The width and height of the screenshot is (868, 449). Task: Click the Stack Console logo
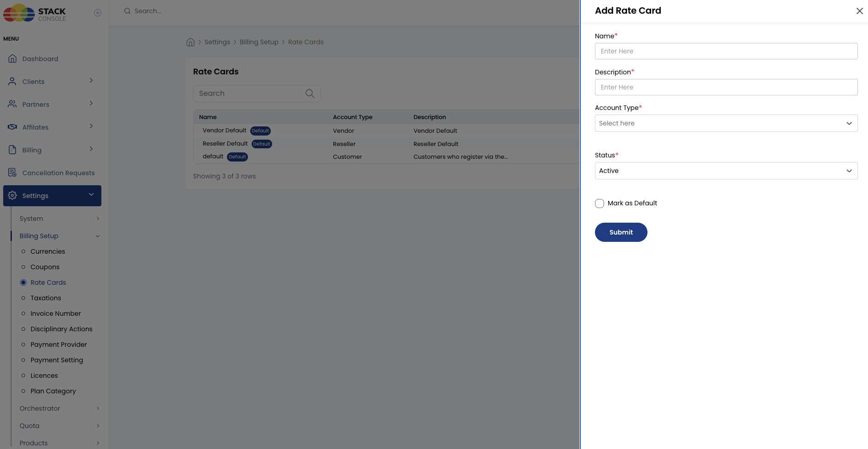[x=35, y=13]
